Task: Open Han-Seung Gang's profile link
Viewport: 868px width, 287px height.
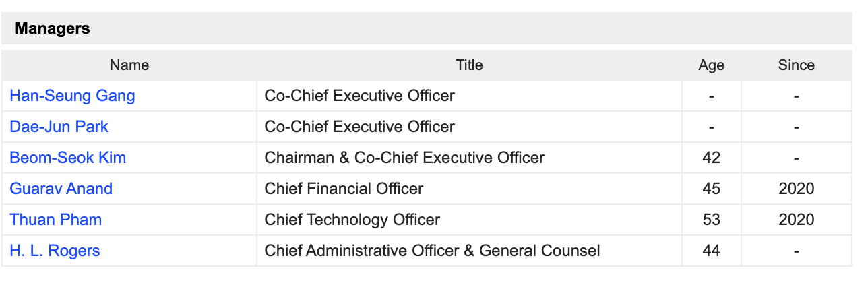Action: click(72, 96)
